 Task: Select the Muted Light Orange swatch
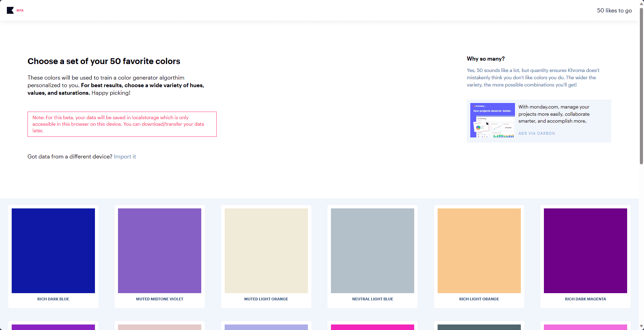click(x=266, y=251)
